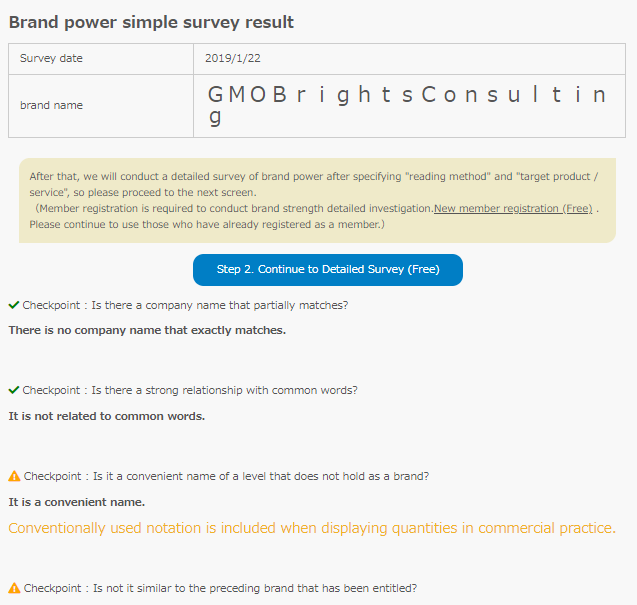Screen dimensions: 637x605
Task: Select the survey date value 2019/1/22
Action: 233,59
